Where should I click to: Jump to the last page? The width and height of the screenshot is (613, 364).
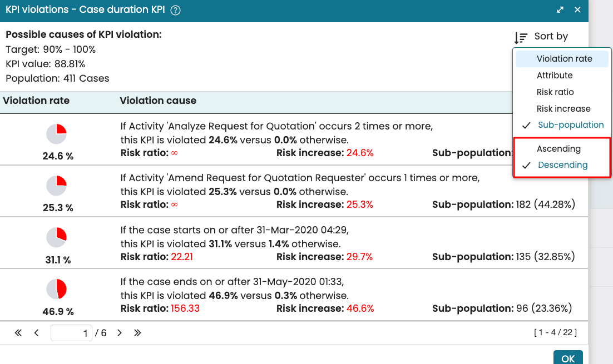[137, 333]
